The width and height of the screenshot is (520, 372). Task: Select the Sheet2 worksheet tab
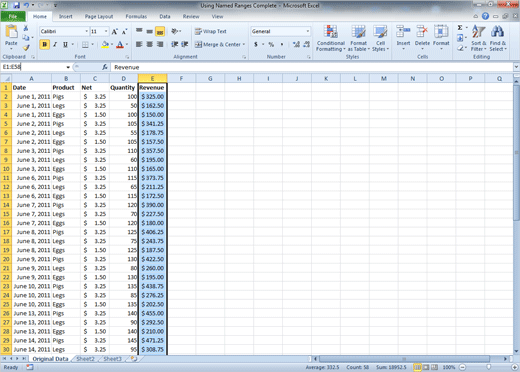coord(86,359)
